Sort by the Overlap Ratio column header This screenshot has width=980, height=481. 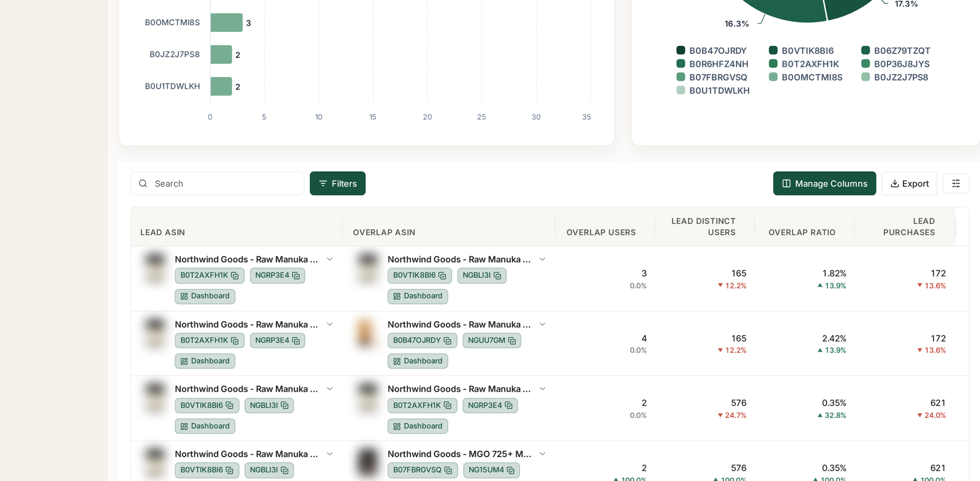pos(802,233)
